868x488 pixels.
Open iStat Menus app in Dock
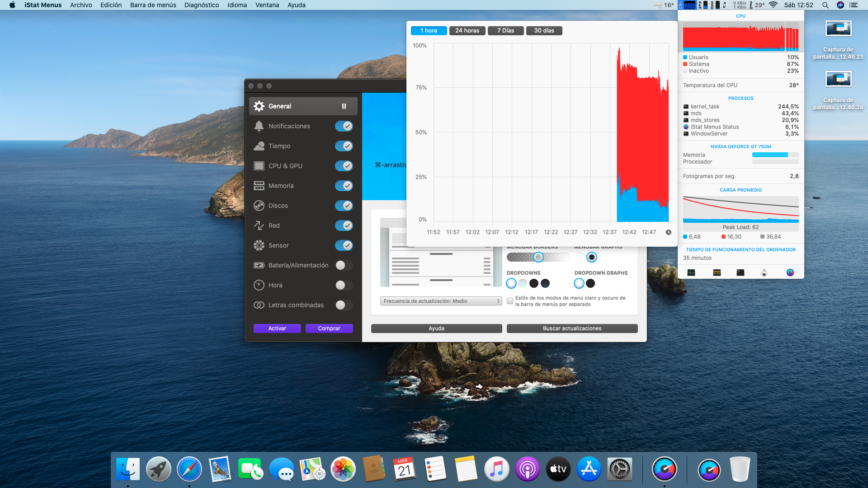pyautogui.click(x=664, y=469)
